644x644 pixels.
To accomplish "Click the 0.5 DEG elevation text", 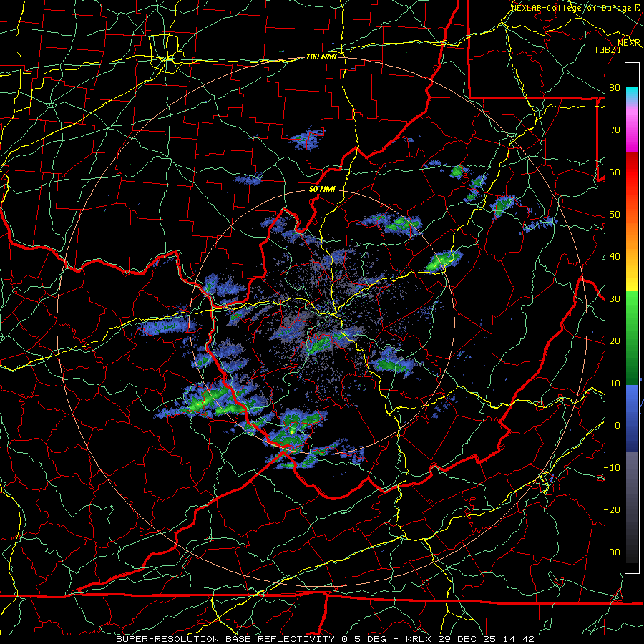I will (364, 639).
